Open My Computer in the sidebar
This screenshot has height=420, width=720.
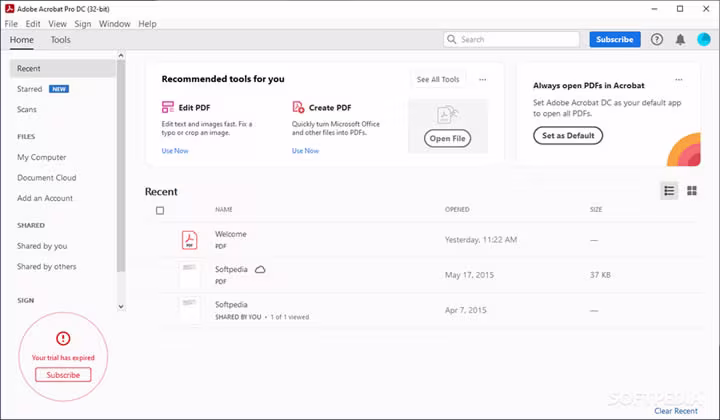[x=42, y=157]
